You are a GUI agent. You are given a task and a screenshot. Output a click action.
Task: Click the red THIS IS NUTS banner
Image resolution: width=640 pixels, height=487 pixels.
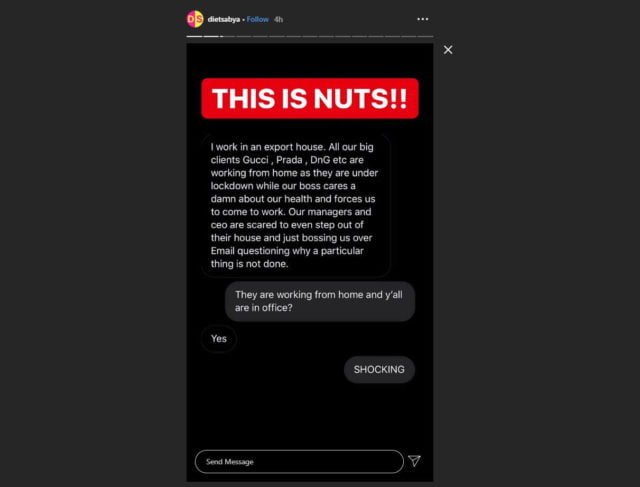(310, 98)
